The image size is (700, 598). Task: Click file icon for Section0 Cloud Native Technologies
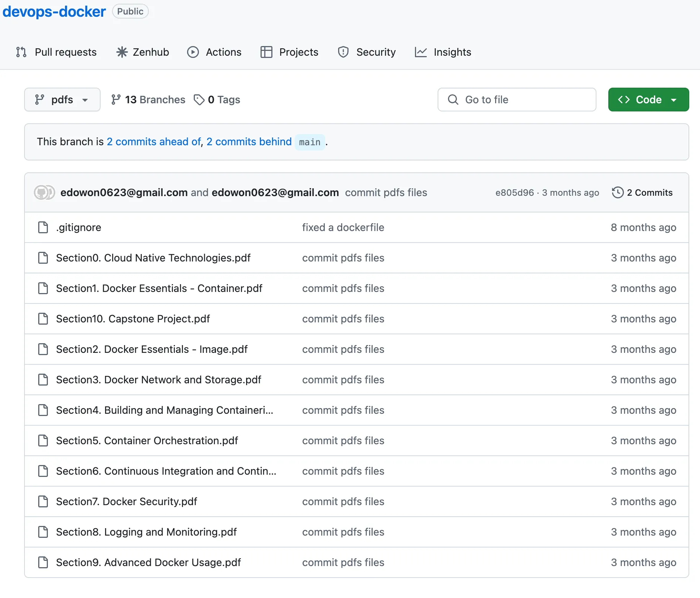click(43, 258)
